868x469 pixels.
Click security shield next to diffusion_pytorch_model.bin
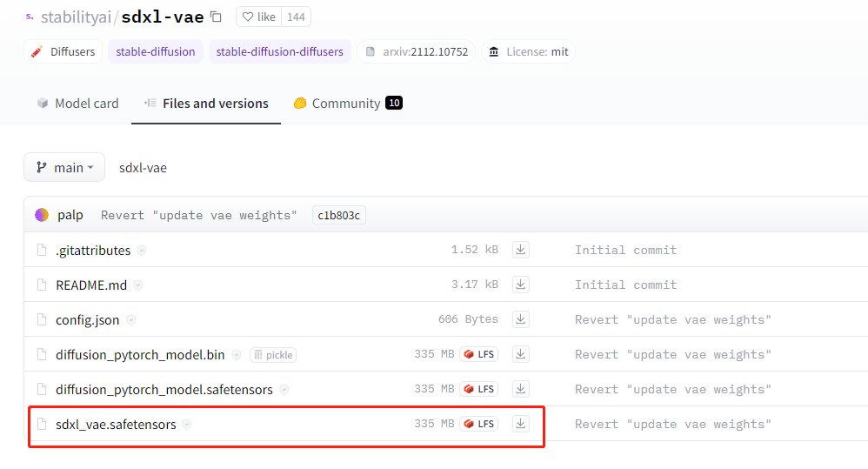[x=237, y=355]
